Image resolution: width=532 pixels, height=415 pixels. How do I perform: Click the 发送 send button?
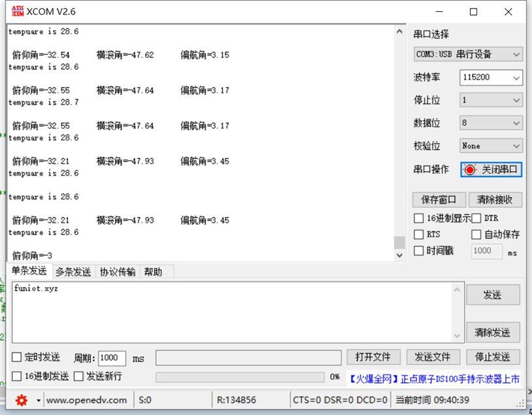(x=493, y=295)
